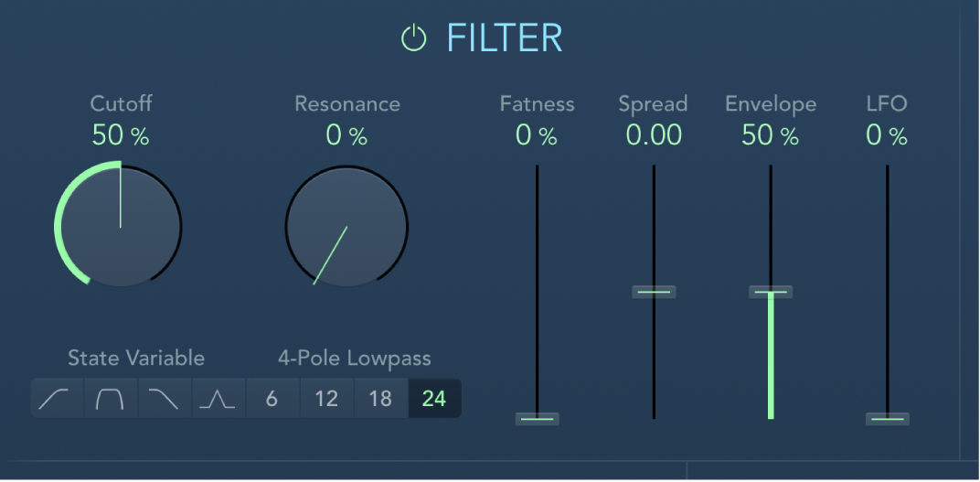Click the Cutoff 50 % value field

pyautogui.click(x=120, y=136)
